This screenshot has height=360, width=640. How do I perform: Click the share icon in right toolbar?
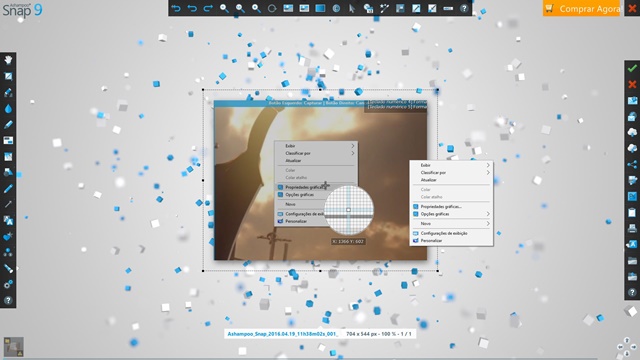click(632, 164)
